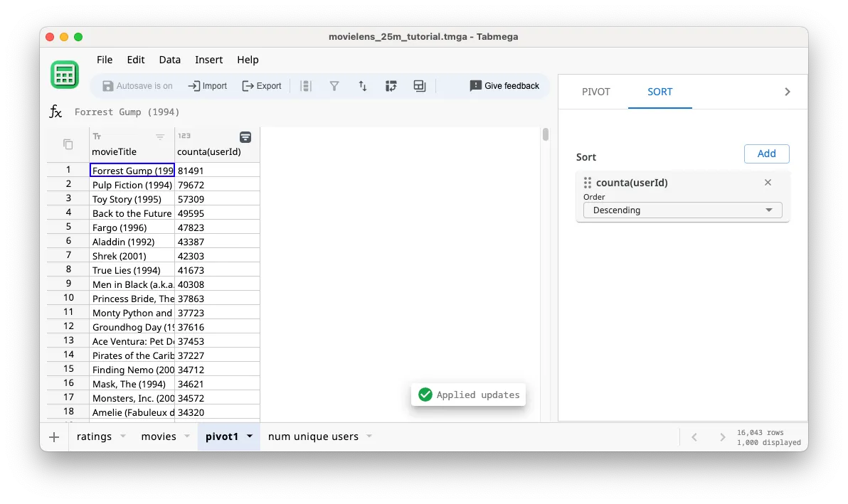The height and width of the screenshot is (504, 848).
Task: Switch to the PIVOT tab
Action: [x=595, y=92]
